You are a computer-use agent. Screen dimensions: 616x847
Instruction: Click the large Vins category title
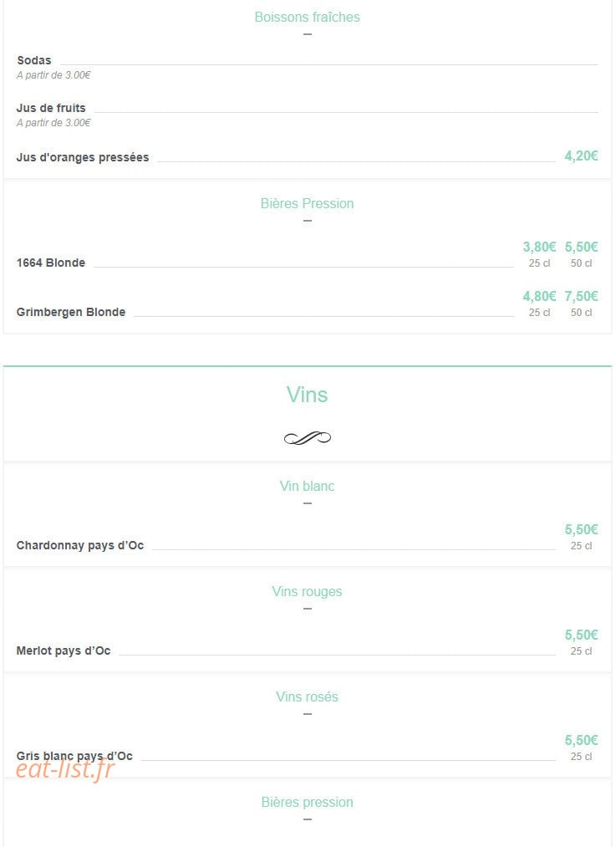point(308,395)
